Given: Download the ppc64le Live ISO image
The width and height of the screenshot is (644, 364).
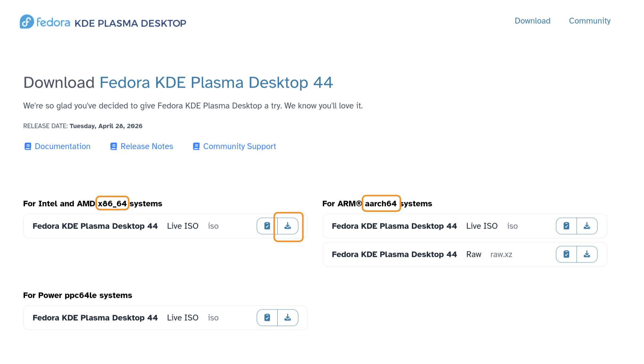Looking at the screenshot, I should click(x=288, y=318).
